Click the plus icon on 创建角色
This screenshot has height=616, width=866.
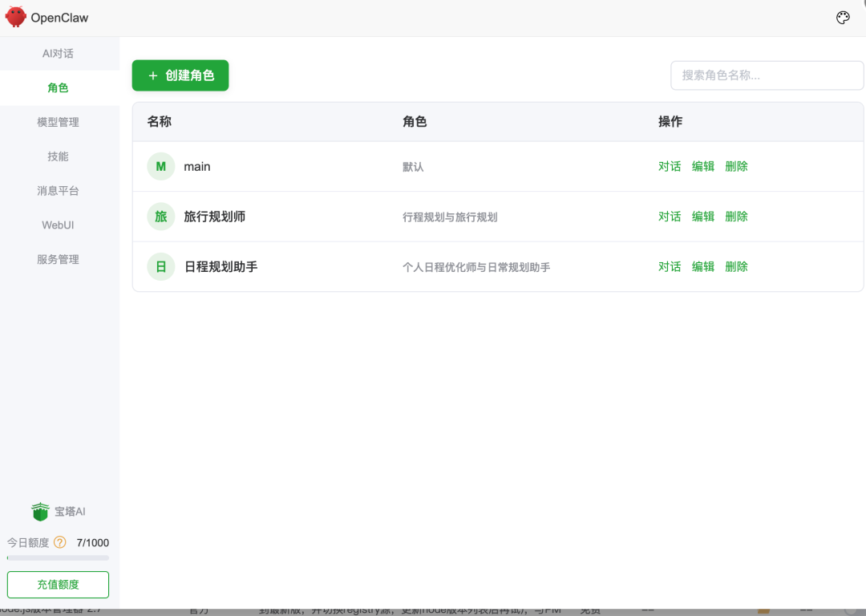(152, 75)
